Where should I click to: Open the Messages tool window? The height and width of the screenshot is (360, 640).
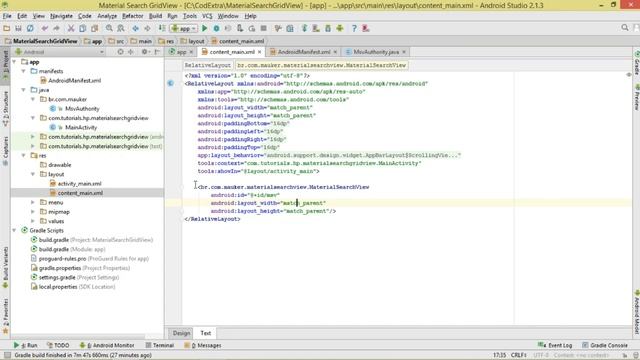coord(203,345)
